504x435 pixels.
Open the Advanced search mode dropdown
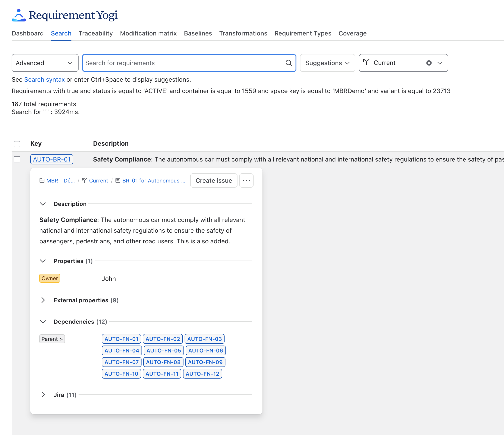45,63
